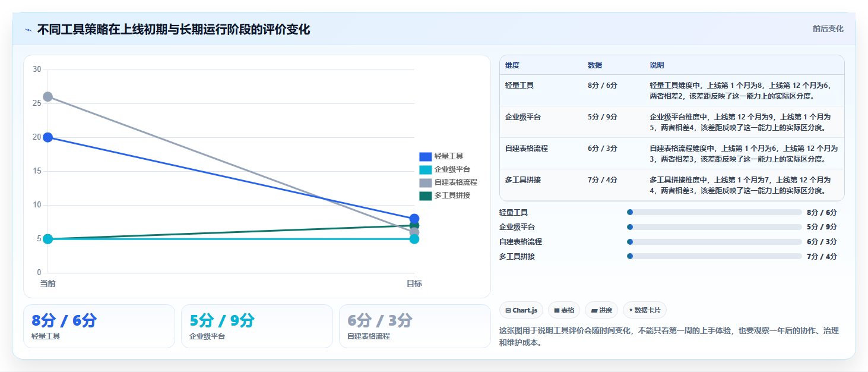Image resolution: width=868 pixels, height=372 pixels.
Task: Click the 6分 / 3分 value in the table
Action: (x=603, y=149)
